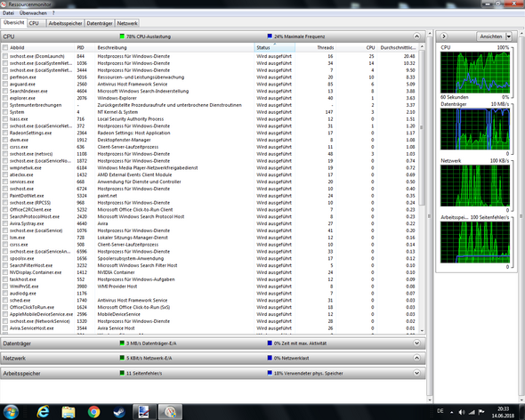Tick the checkbox for SearchIndexer.exe

pos(5,91)
